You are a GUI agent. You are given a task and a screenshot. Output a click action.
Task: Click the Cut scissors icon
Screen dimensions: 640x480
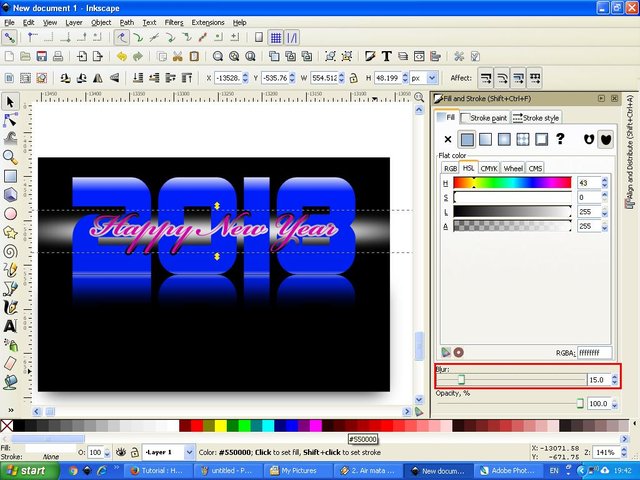[x=178, y=56]
